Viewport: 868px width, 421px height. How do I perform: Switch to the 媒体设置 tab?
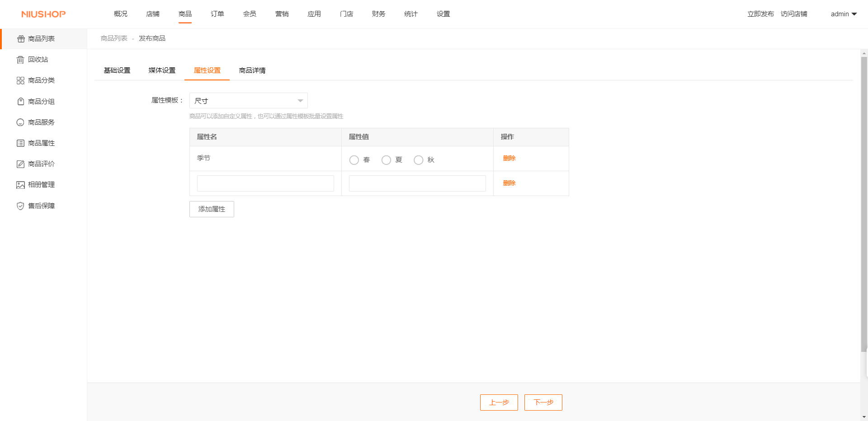pos(162,70)
